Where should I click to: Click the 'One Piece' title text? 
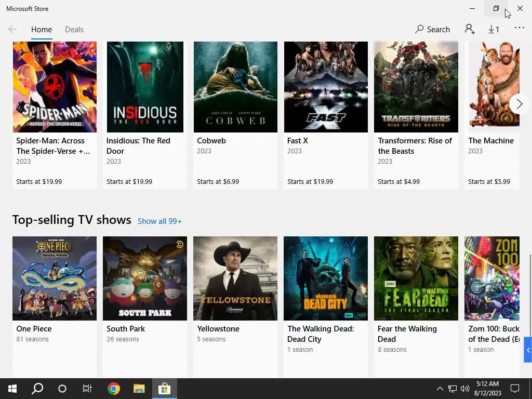point(34,329)
